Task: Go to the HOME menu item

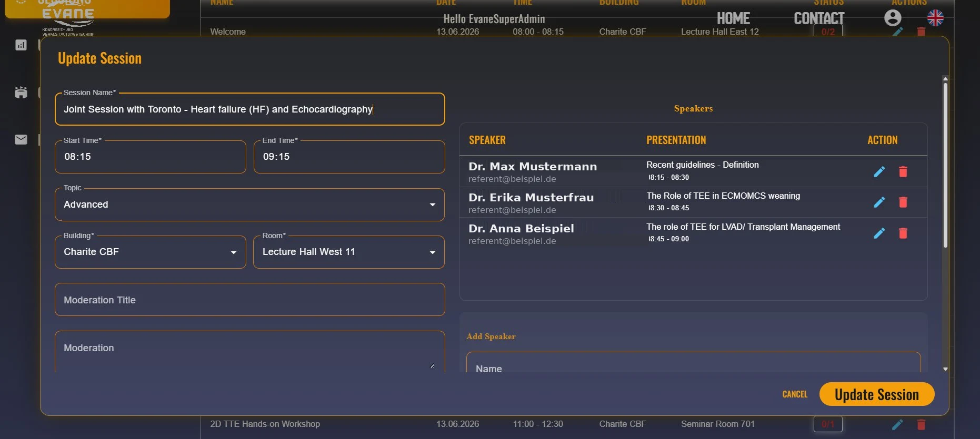Action: coord(733,19)
